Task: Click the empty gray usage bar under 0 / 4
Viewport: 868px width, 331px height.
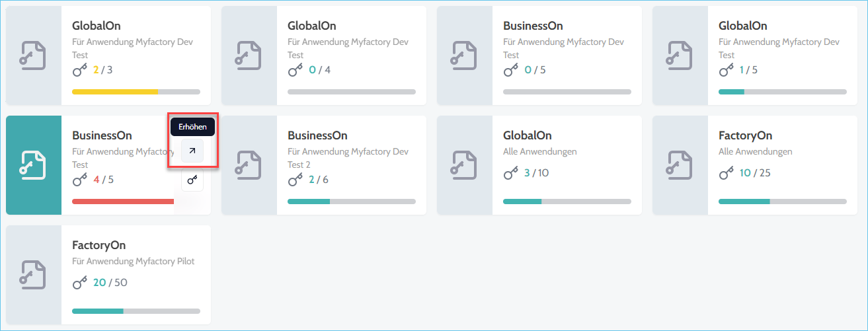Action: (x=352, y=92)
